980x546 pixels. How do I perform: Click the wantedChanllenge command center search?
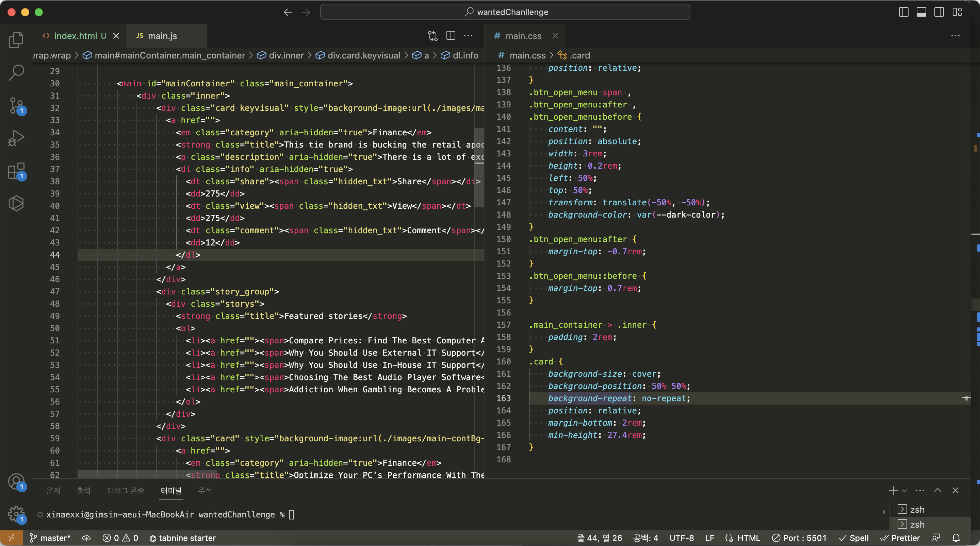(505, 12)
